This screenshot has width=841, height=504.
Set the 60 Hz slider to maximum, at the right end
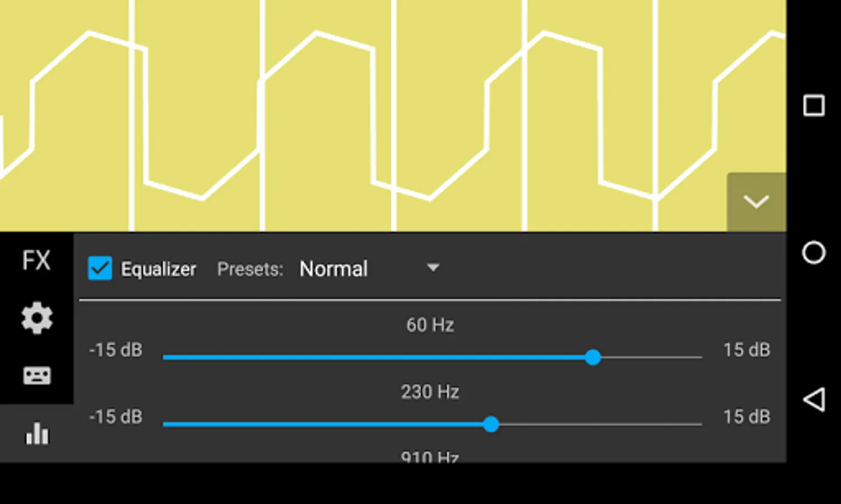point(700,357)
